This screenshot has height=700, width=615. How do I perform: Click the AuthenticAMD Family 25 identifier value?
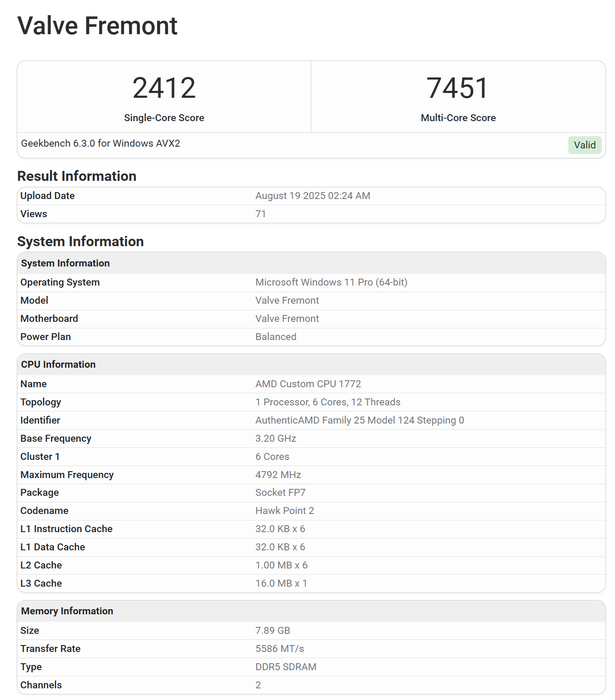359,420
